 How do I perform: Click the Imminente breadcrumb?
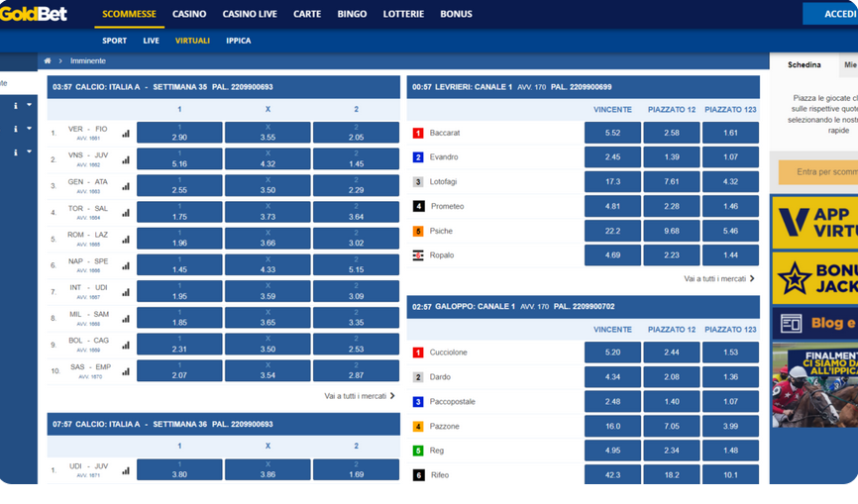tap(87, 60)
